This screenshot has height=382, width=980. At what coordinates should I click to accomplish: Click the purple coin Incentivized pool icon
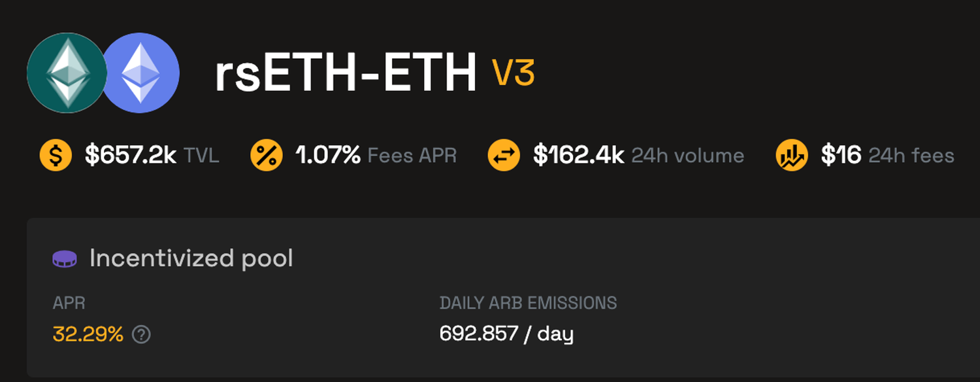pos(65,259)
